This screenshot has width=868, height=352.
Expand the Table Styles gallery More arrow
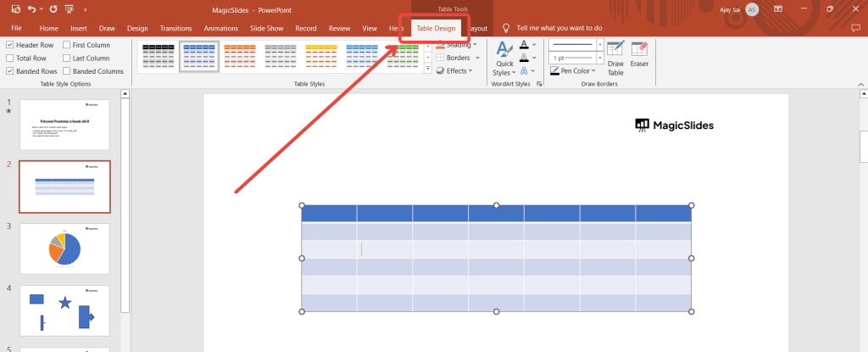[427, 69]
